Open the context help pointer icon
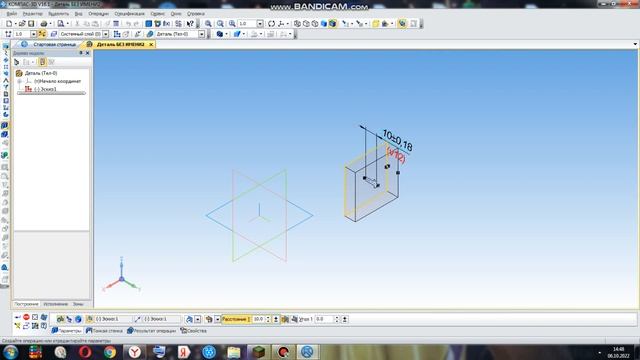The image size is (640, 360). coord(190,24)
